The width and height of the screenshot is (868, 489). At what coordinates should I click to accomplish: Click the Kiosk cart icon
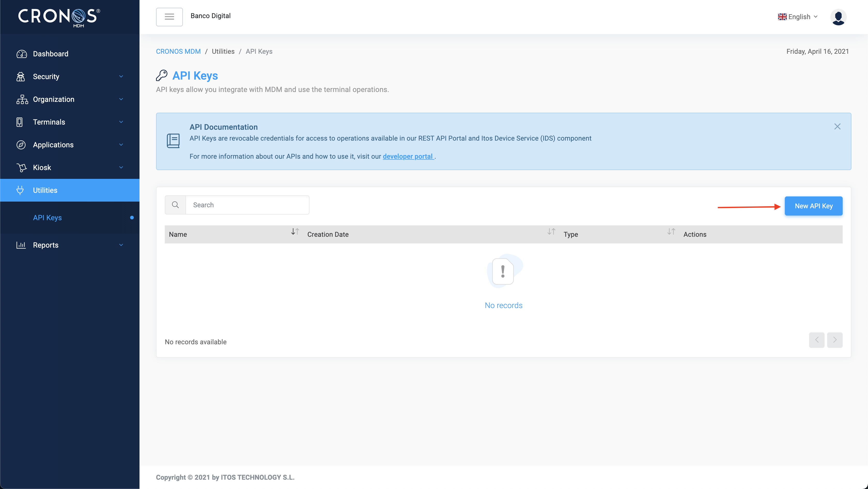(21, 167)
